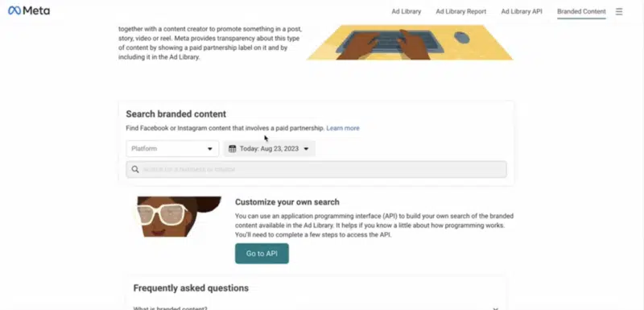Click the magnifier search icon
The height and width of the screenshot is (310, 644).
coord(135,169)
